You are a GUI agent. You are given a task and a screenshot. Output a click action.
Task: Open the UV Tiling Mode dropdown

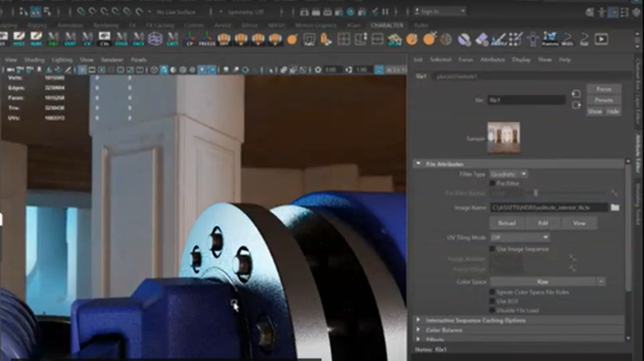click(519, 237)
